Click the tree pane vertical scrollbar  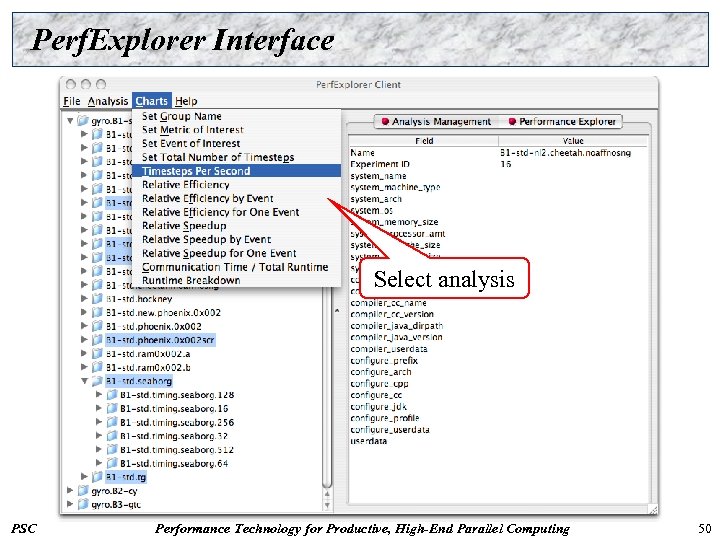tap(327, 390)
